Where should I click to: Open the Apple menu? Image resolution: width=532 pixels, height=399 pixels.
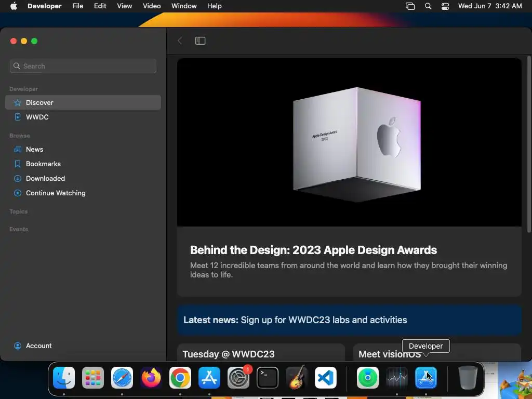point(14,6)
